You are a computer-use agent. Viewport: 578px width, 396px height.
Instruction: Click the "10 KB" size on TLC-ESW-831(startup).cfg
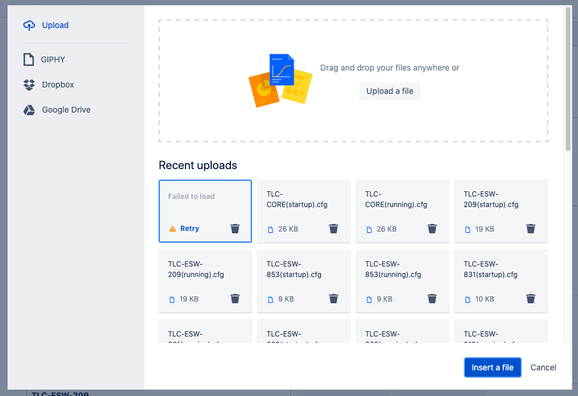[484, 299]
